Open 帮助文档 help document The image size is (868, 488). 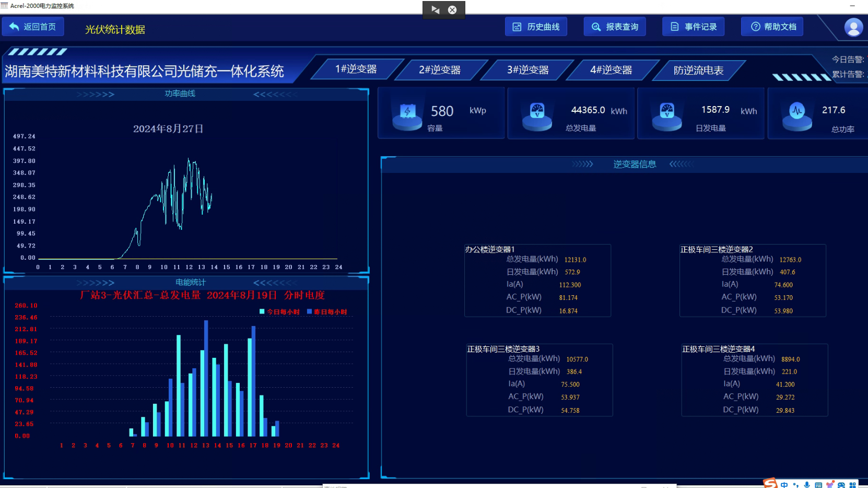click(x=772, y=27)
